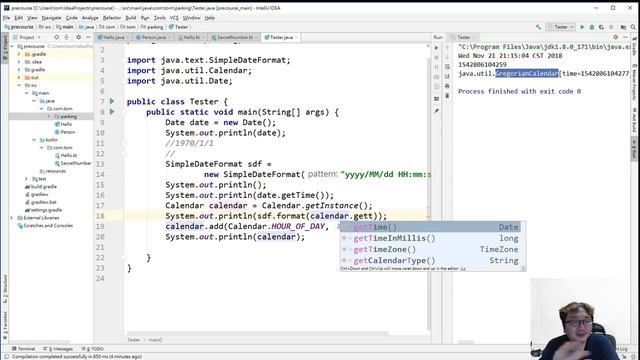The width and height of the screenshot is (640, 360).
Task: Hide the Project panel with minus icon
Action: click(88, 37)
